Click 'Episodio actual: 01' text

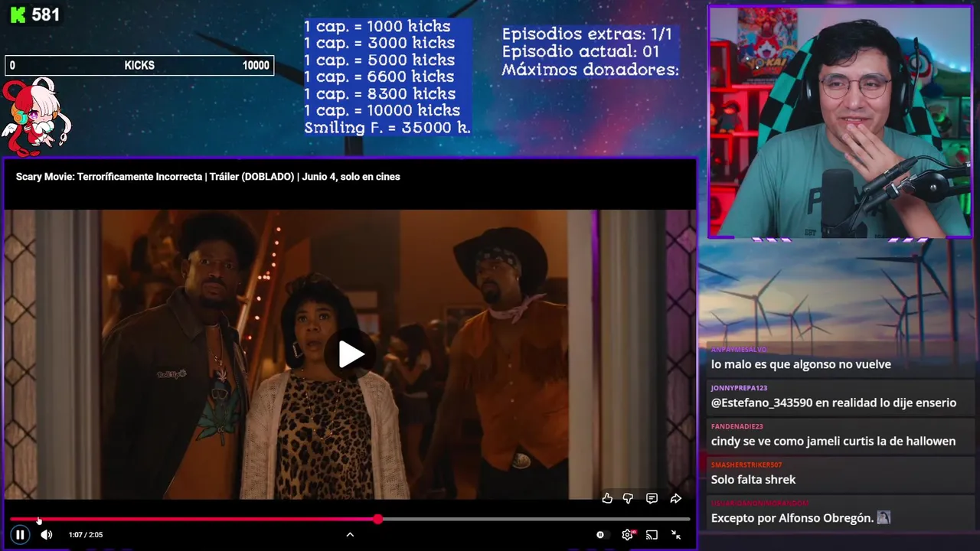pyautogui.click(x=581, y=52)
